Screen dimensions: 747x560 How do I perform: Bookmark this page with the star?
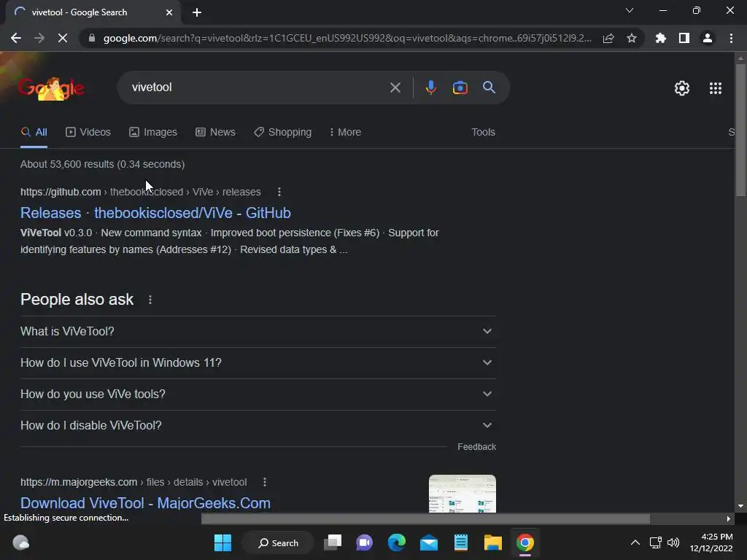click(x=632, y=38)
